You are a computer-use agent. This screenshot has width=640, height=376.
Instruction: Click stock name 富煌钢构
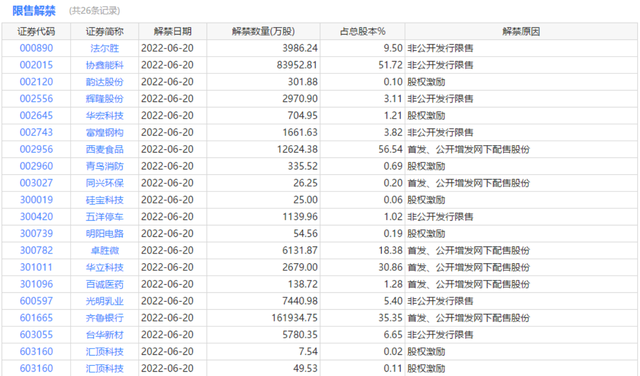pos(104,132)
